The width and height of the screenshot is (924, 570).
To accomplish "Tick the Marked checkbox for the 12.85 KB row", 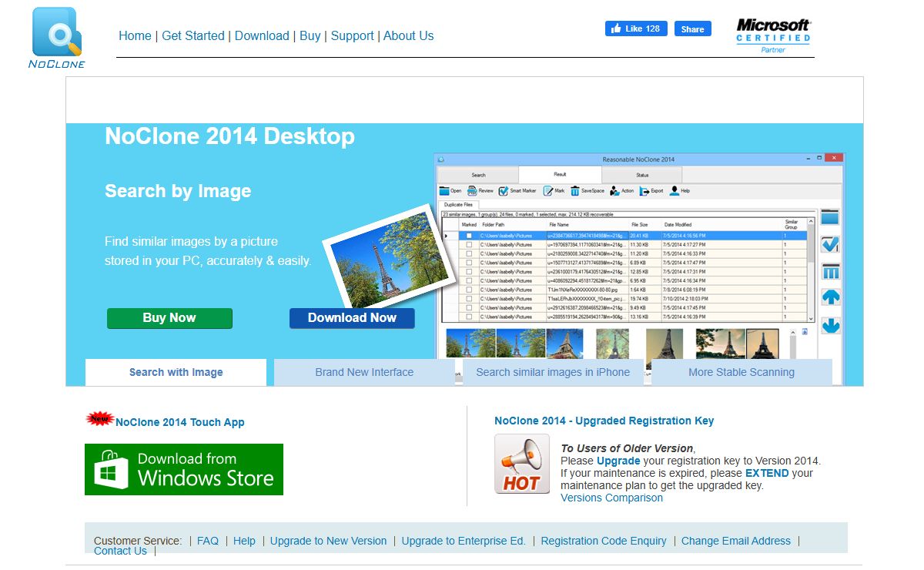I will coord(468,272).
